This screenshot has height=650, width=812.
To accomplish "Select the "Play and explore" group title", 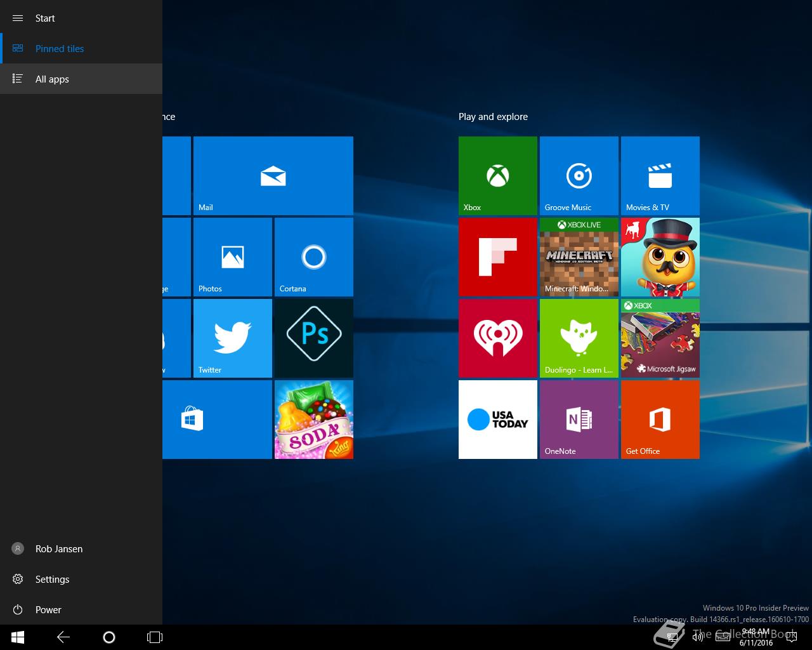I will (493, 117).
